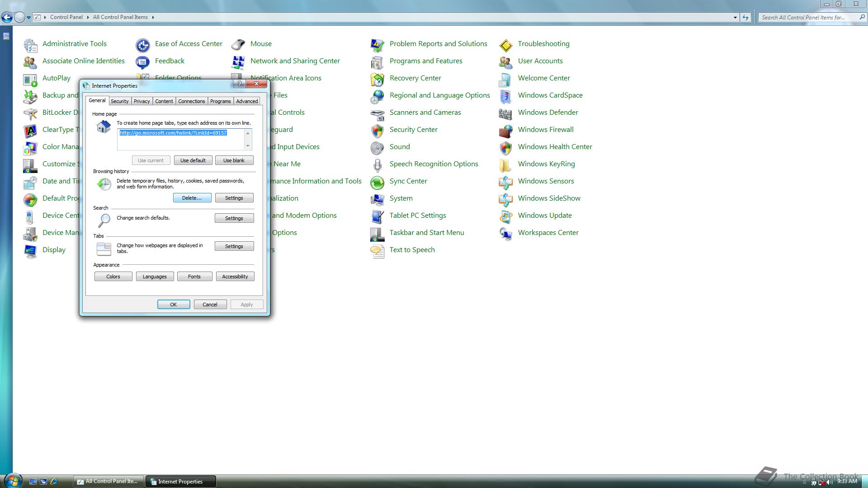868x488 pixels.
Task: Click the Control Panel breadcrumb arrow
Action: 88,17
